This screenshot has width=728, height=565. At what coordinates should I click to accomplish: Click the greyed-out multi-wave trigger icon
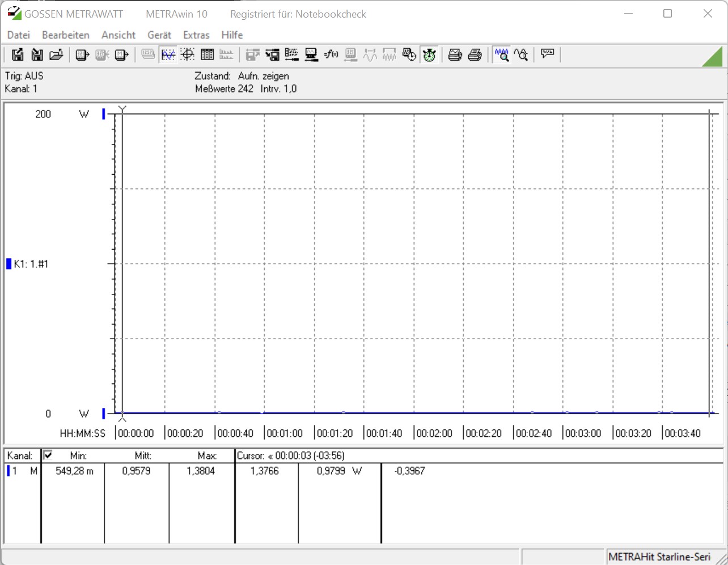(390, 54)
